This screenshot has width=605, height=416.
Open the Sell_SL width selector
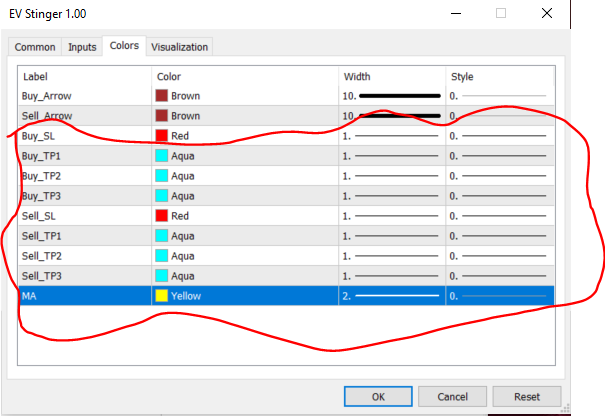392,216
